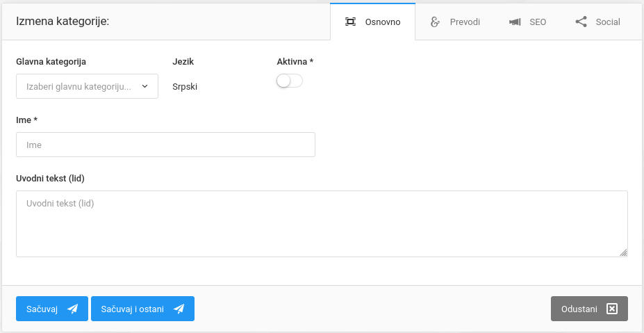644x333 pixels.
Task: Click inside the Uvodni tekst (lid) textarea
Action: (321, 224)
